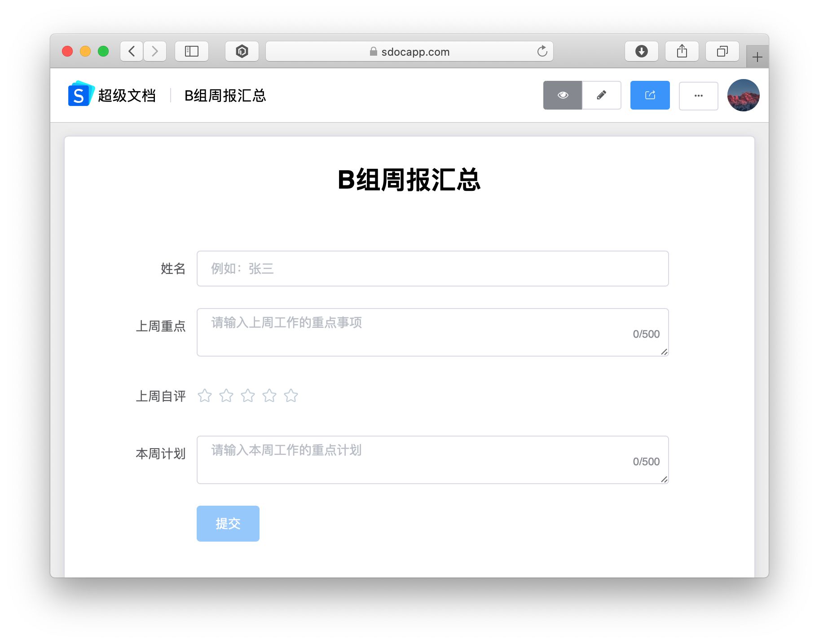Rate 上周自评 five stars

pyautogui.click(x=291, y=396)
